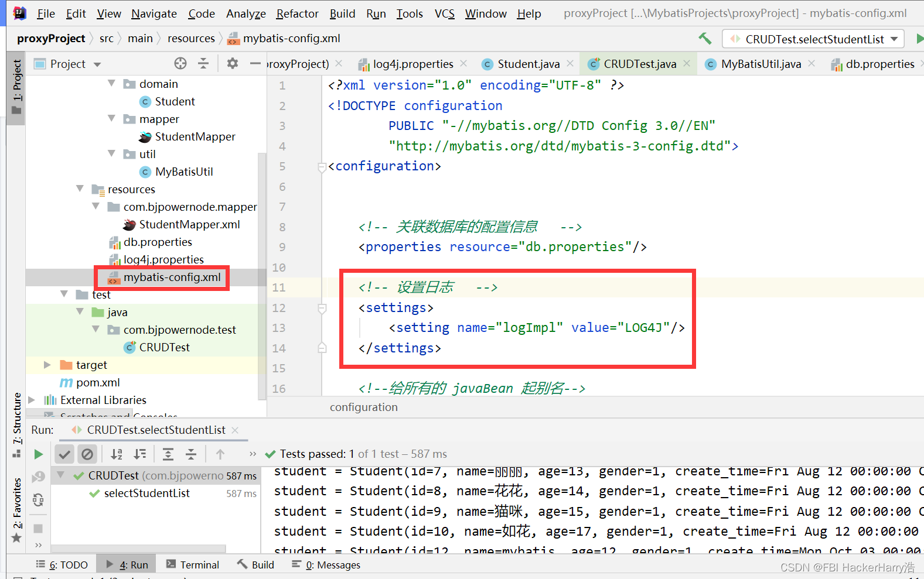This screenshot has height=579, width=924.
Task: Toggle Show Passed tests checkmark button
Action: tap(64, 454)
